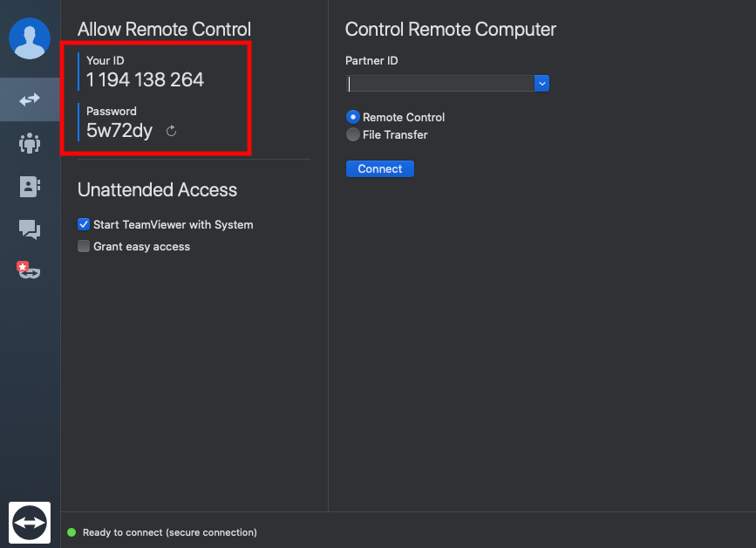Click the TeamViewer logo at bottom
The image size is (756, 548).
click(30, 523)
